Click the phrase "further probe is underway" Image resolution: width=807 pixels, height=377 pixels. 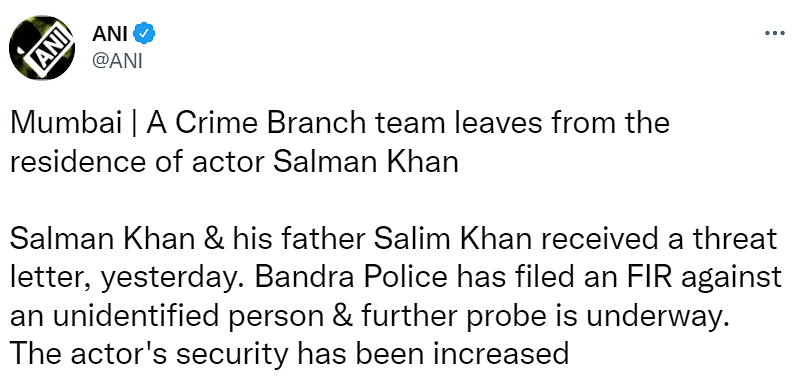[541, 316]
